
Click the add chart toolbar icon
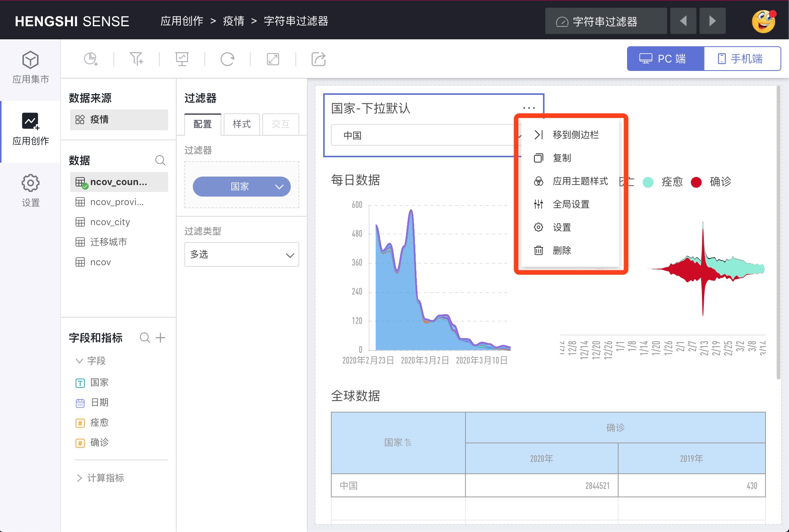(x=91, y=59)
